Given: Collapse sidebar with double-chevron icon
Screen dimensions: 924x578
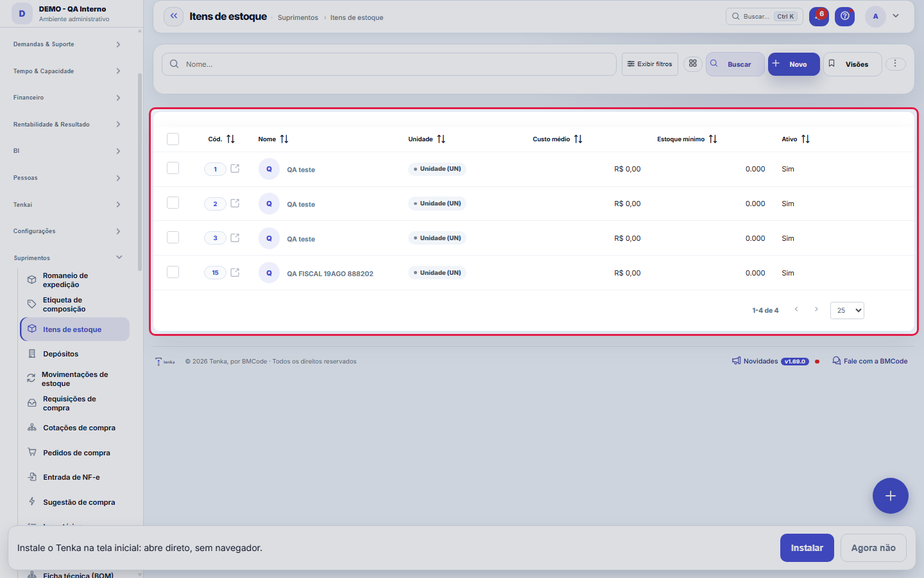Looking at the screenshot, I should click(174, 17).
